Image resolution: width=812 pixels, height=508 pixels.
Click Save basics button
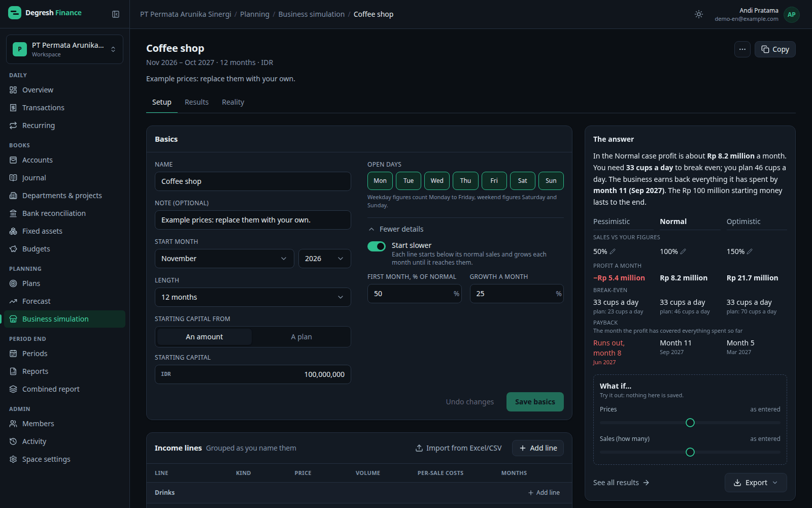[535, 402]
